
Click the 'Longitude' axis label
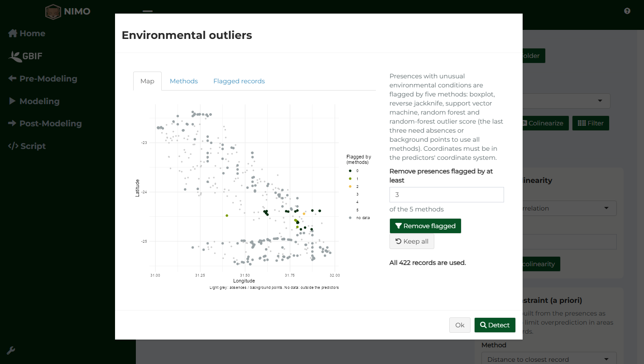click(244, 281)
